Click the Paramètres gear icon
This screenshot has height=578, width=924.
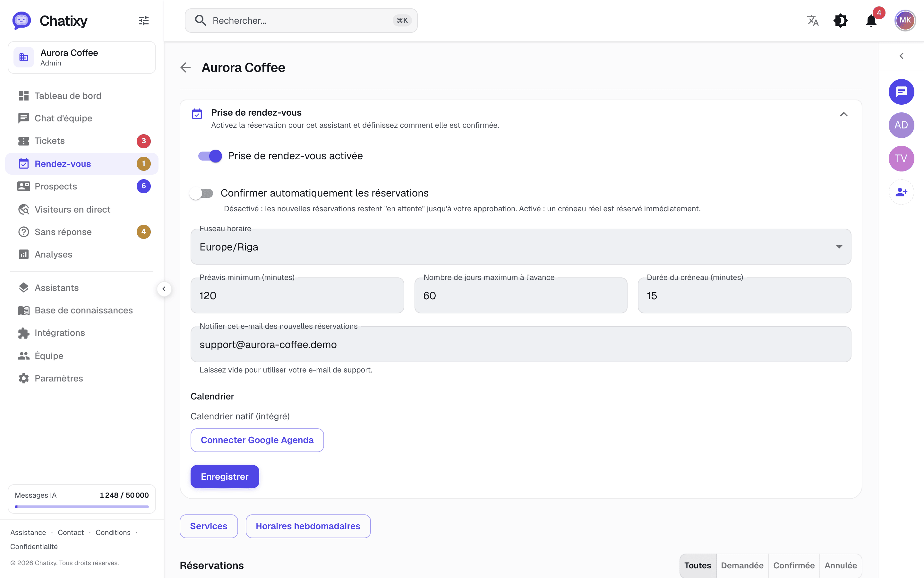(24, 379)
